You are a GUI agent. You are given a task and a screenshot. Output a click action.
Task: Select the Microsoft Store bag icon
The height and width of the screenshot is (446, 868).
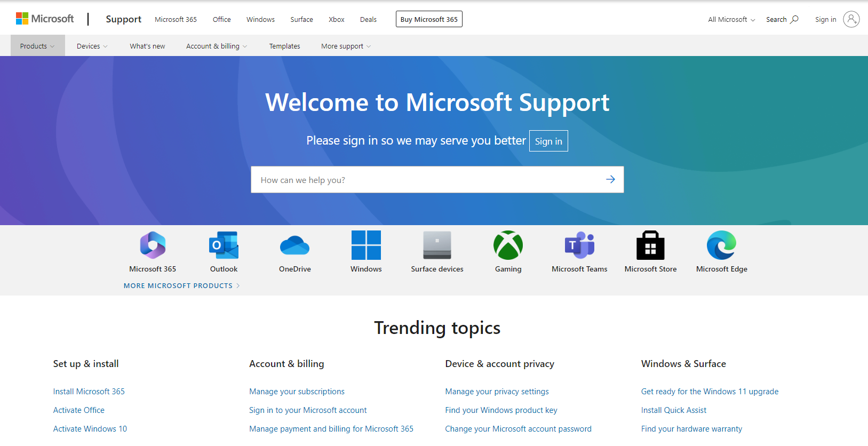[x=650, y=245]
